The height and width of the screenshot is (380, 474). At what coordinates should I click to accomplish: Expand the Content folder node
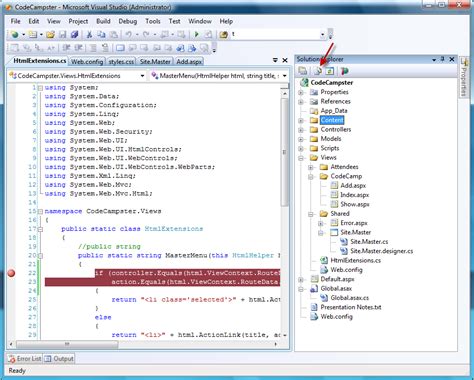301,120
